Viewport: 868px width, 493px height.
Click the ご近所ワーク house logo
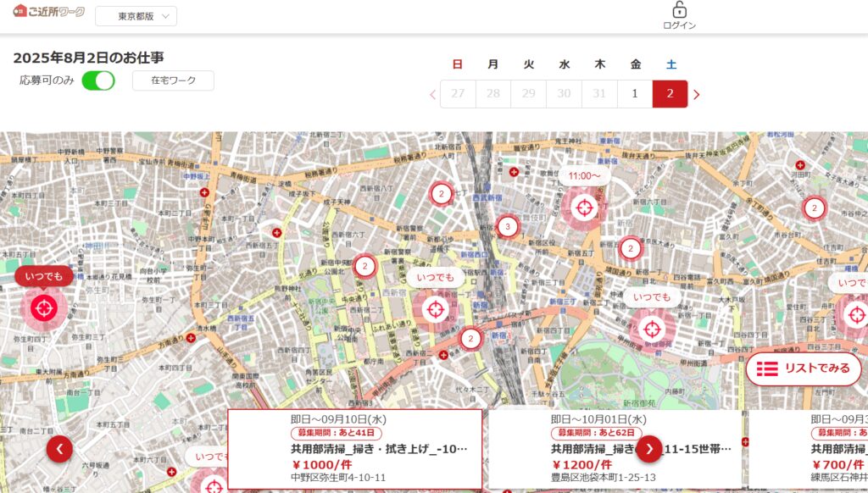(48, 11)
